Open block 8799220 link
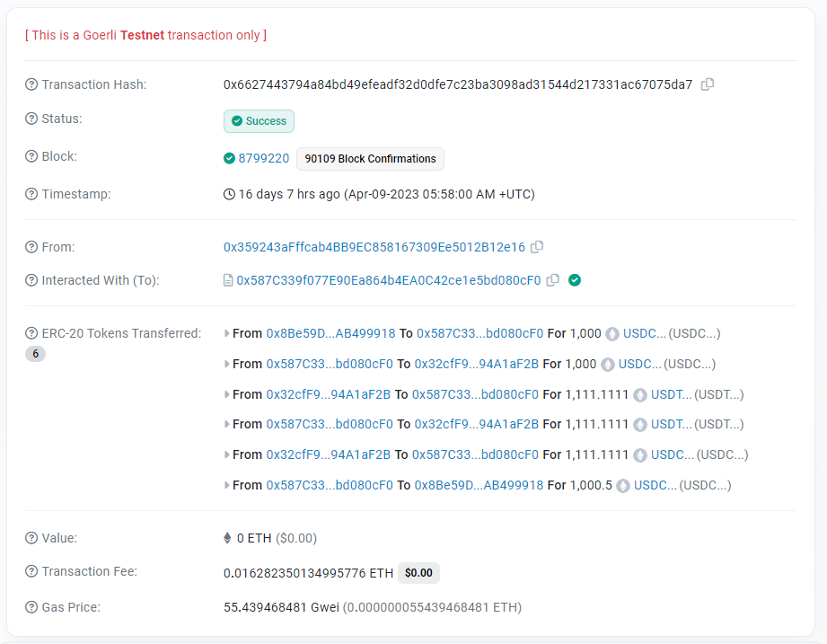Viewport: 827px width, 644px height. (264, 158)
